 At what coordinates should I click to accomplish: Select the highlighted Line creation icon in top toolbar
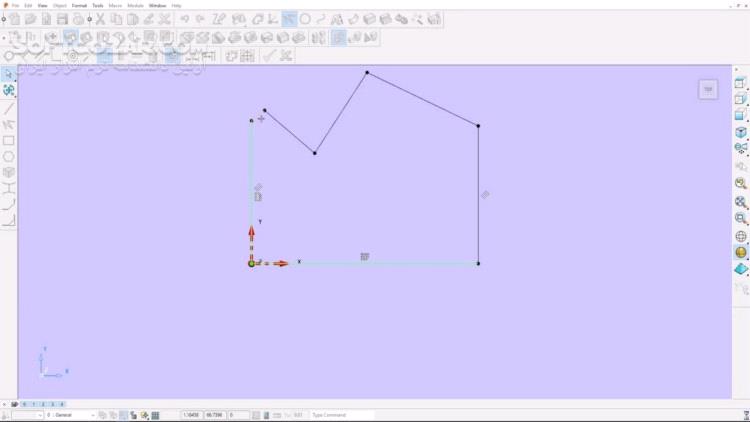(x=289, y=19)
